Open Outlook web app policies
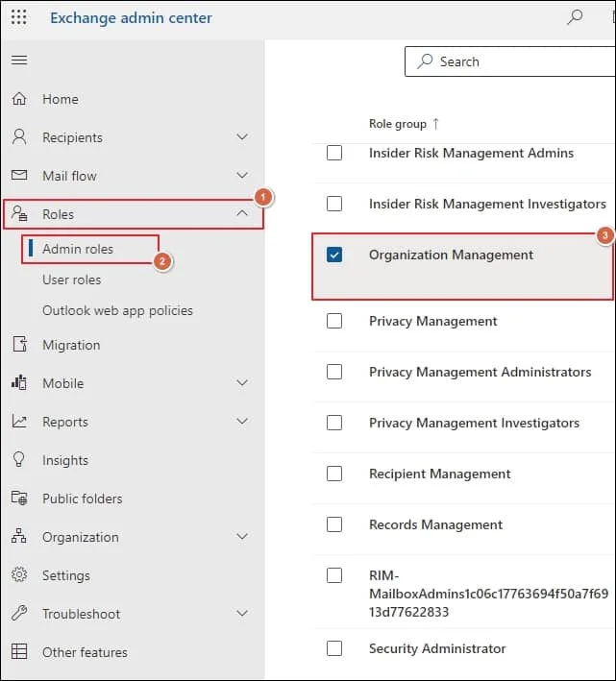This screenshot has height=681, width=616. click(x=117, y=310)
